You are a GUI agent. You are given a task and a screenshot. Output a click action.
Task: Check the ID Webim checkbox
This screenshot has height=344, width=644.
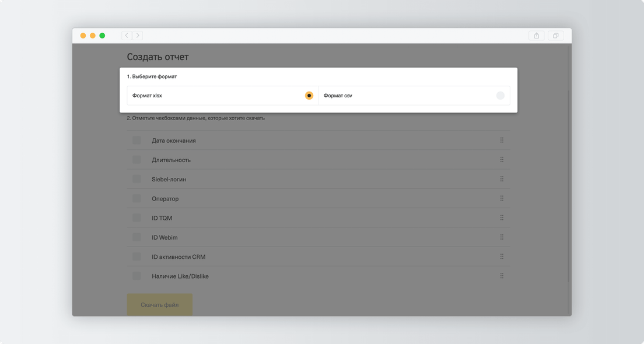point(136,237)
